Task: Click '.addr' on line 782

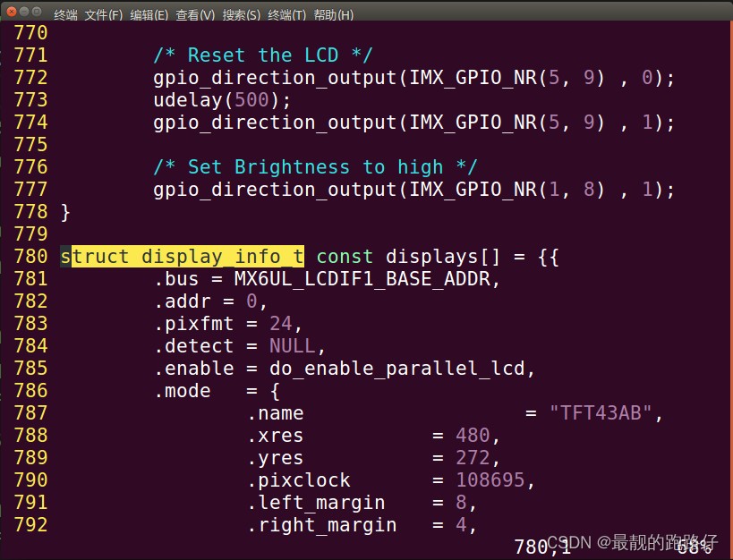Action: click(183, 301)
